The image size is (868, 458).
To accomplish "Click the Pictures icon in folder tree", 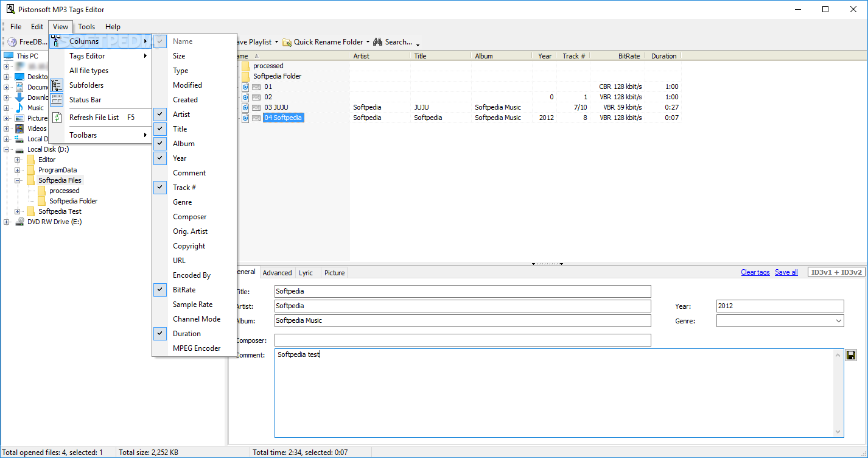I will coord(19,118).
